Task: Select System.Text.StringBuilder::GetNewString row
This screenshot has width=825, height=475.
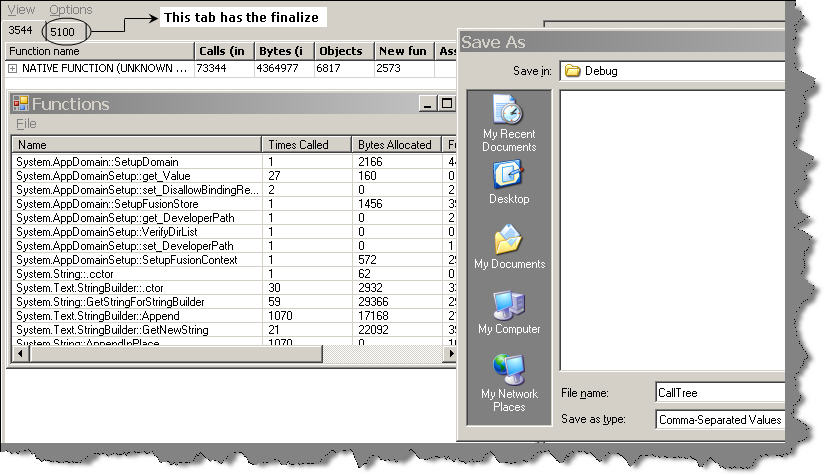Action: pyautogui.click(x=234, y=330)
